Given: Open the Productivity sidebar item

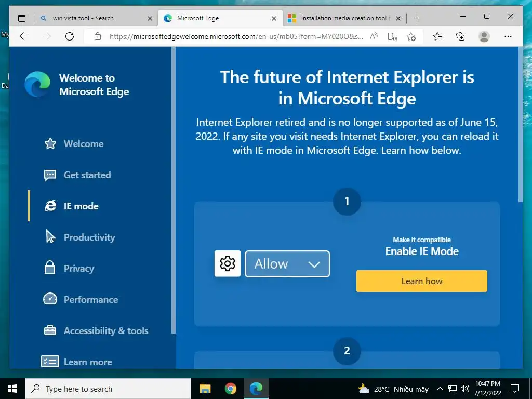Looking at the screenshot, I should (79, 237).
